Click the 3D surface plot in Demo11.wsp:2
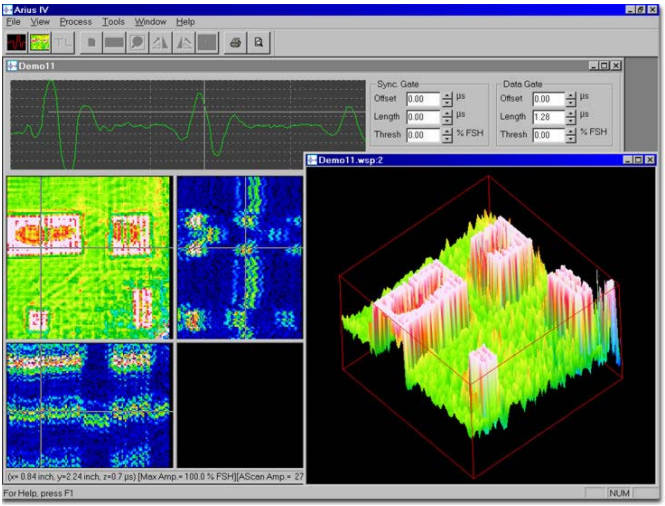 click(x=481, y=325)
